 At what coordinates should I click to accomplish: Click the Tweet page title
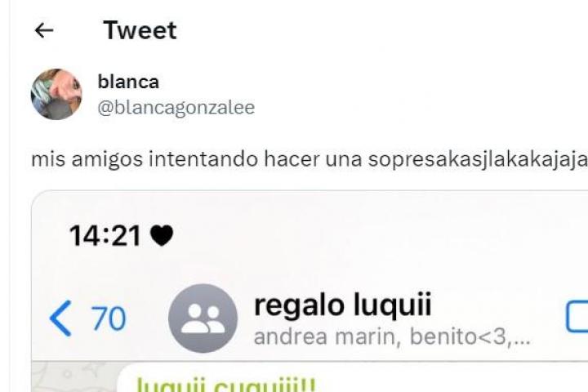click(140, 30)
